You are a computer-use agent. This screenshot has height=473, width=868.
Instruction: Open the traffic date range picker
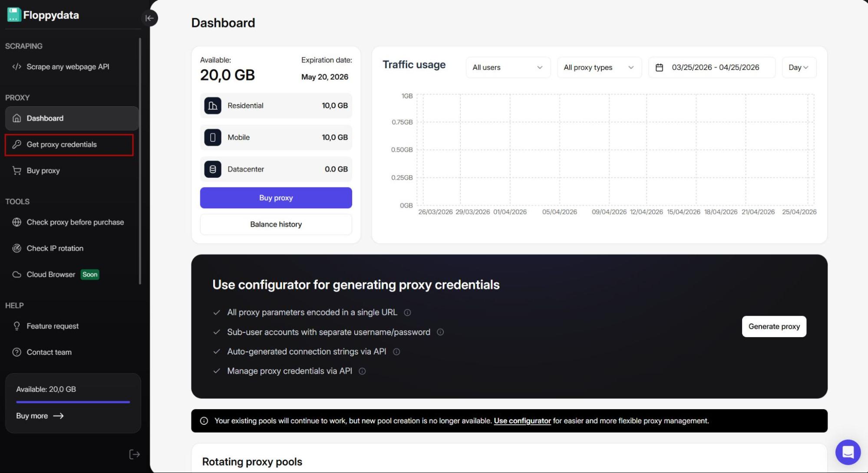[x=711, y=67]
